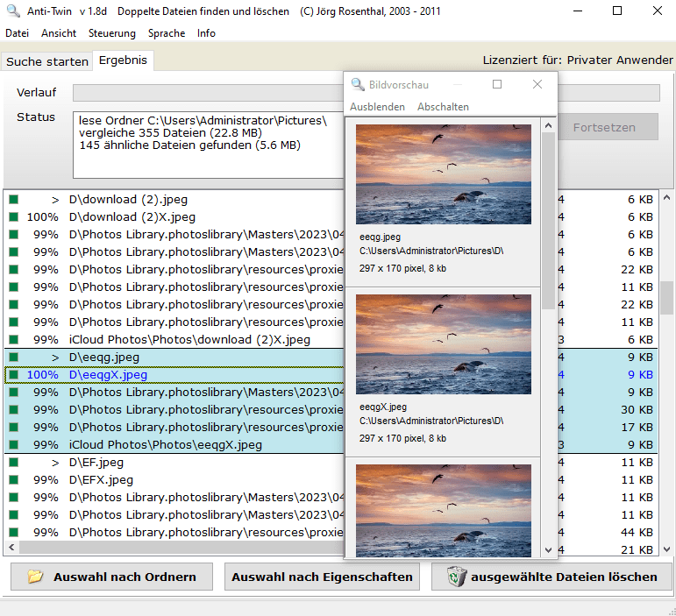Click ausgewählte Dateien löschen button
The width and height of the screenshot is (676, 616).
tap(552, 577)
